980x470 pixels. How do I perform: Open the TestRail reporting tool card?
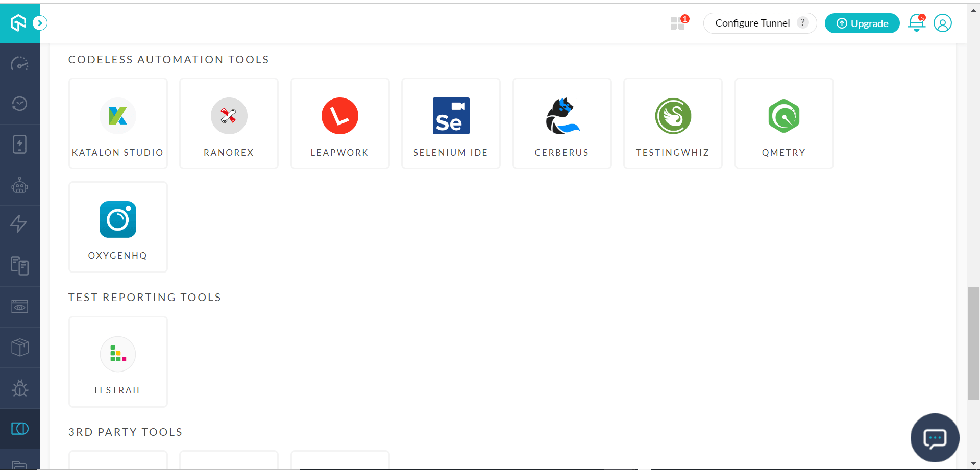(x=118, y=362)
